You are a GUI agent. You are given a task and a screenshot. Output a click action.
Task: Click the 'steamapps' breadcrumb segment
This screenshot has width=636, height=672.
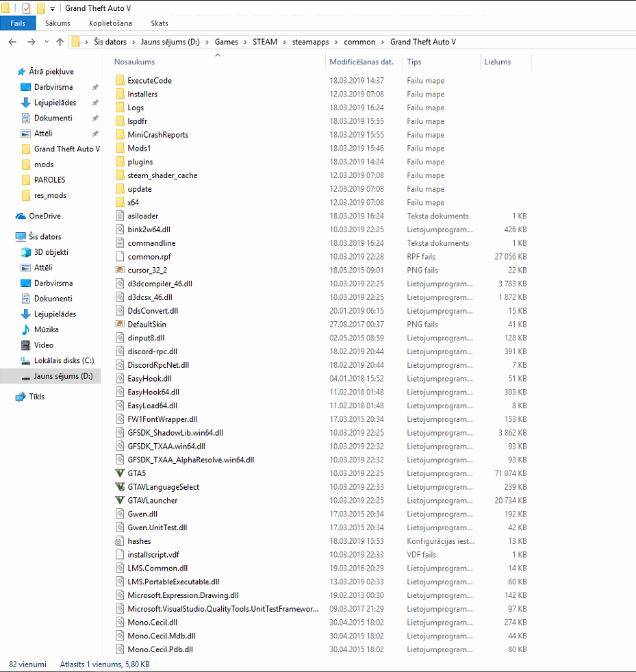coord(311,42)
